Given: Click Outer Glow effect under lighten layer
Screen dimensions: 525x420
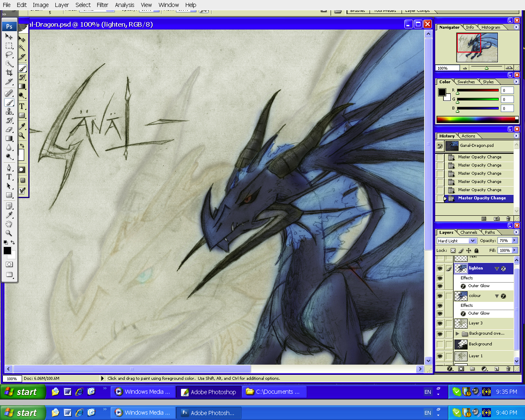Looking at the screenshot, I should [x=479, y=286].
